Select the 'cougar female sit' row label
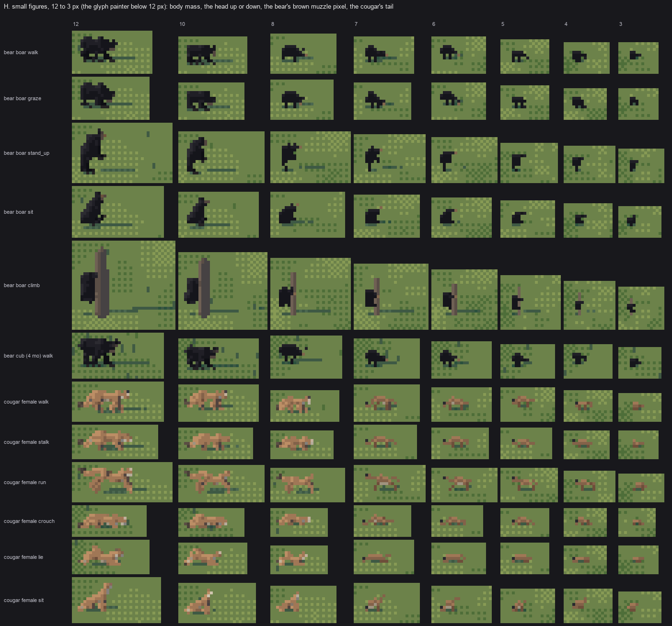The width and height of the screenshot is (672, 626). tap(24, 600)
